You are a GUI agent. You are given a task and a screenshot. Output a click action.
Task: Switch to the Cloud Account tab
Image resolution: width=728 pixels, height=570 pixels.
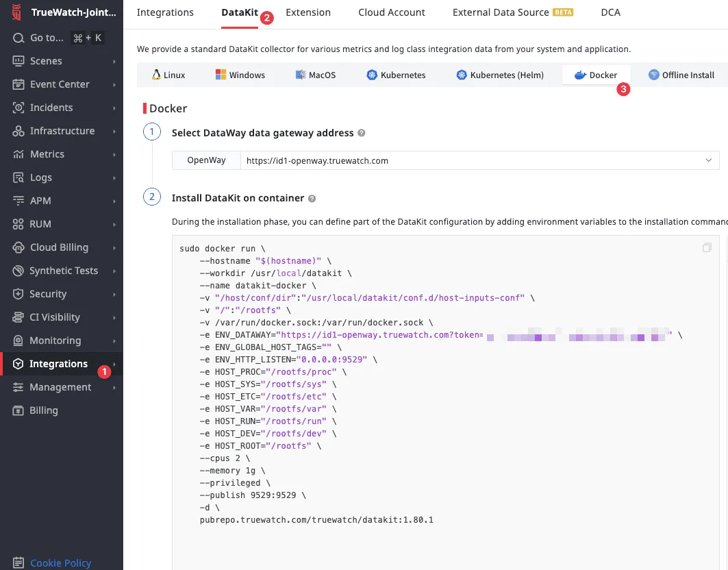391,12
